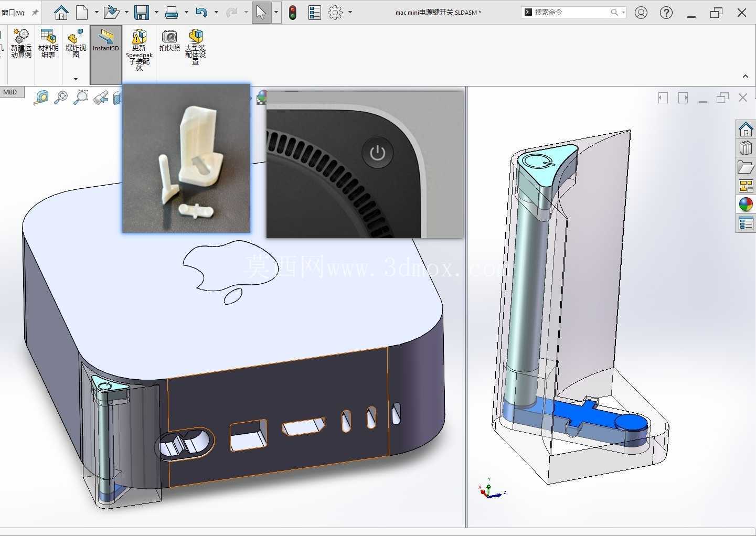The height and width of the screenshot is (536, 756).
Task: Open the Help question mark icon
Action: pos(666,13)
